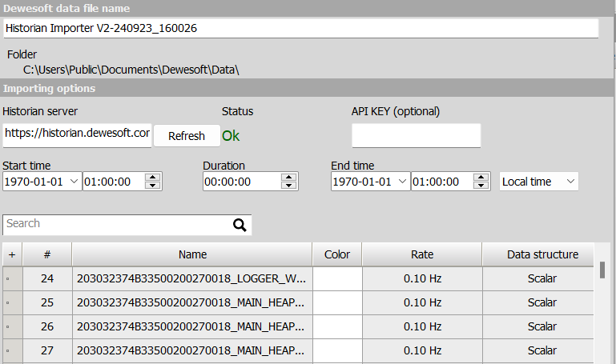
Task: Increase Start time with up arrow
Action: point(152,178)
